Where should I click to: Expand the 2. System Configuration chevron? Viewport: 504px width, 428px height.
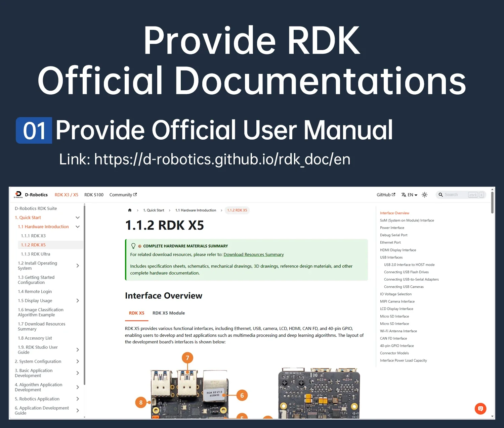pos(78,361)
